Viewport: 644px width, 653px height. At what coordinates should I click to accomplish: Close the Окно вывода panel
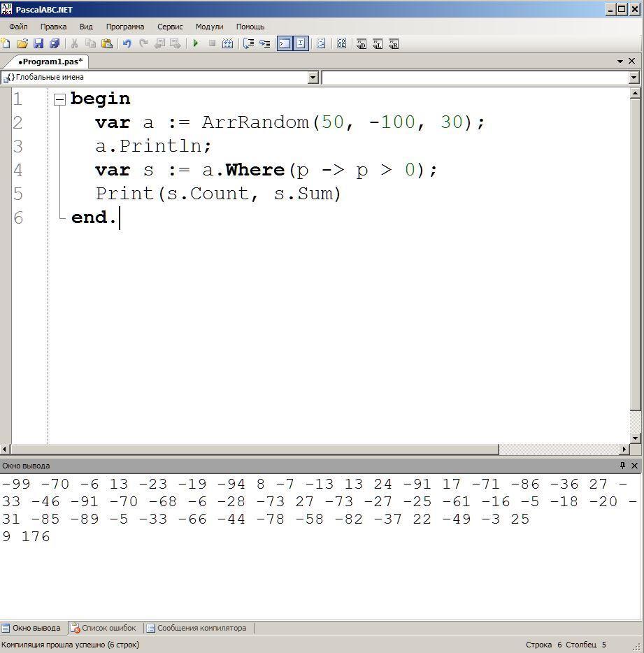point(634,465)
